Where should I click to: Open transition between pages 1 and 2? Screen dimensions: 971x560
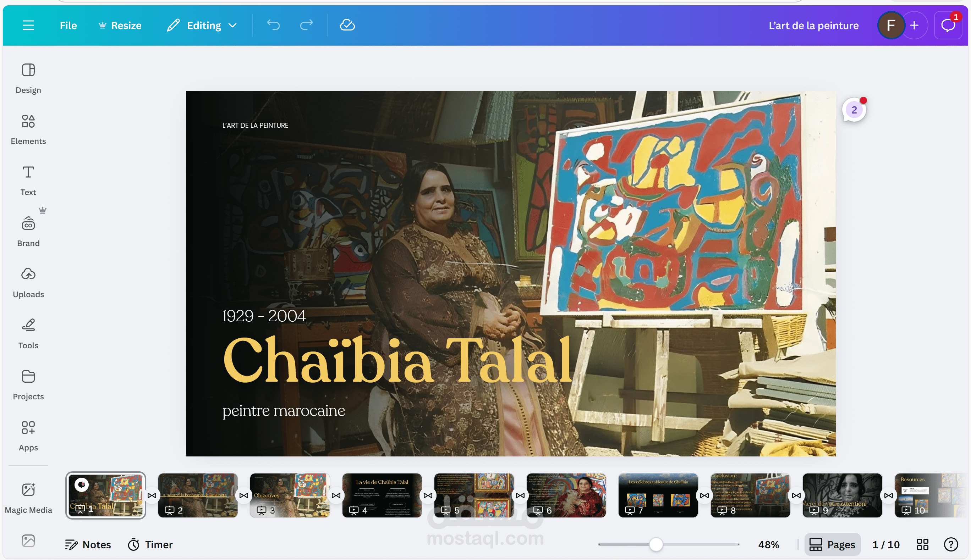tap(152, 495)
